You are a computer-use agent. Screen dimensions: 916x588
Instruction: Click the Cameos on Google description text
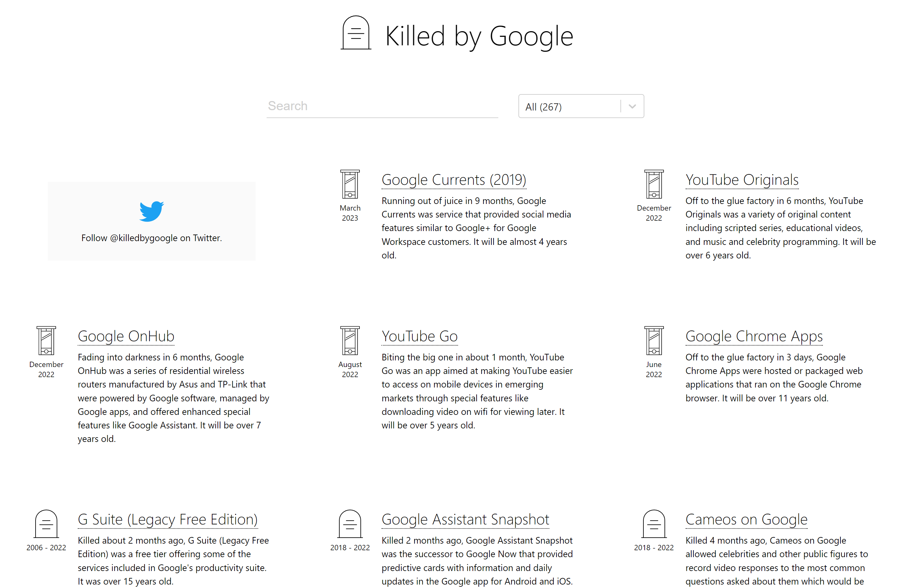(x=777, y=561)
